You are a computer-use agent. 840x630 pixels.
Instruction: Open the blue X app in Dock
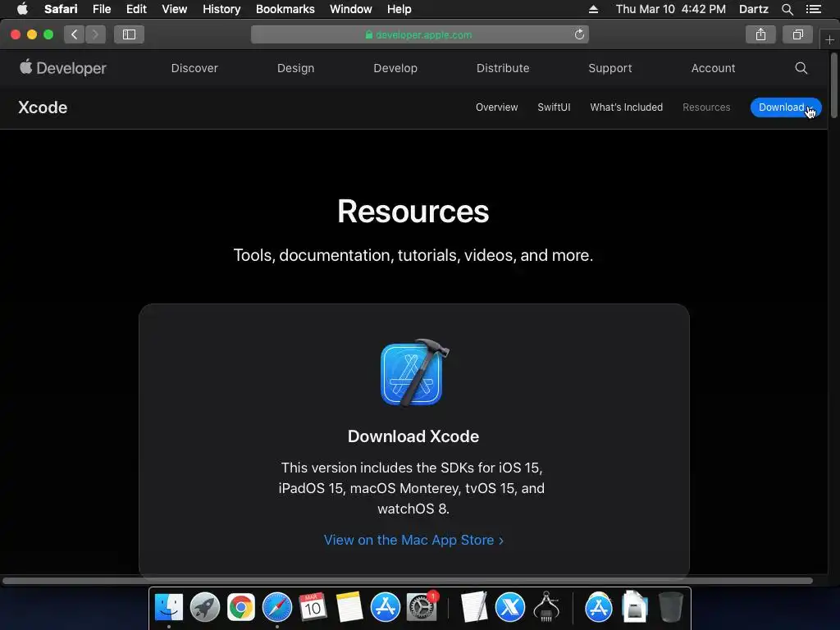coord(509,608)
